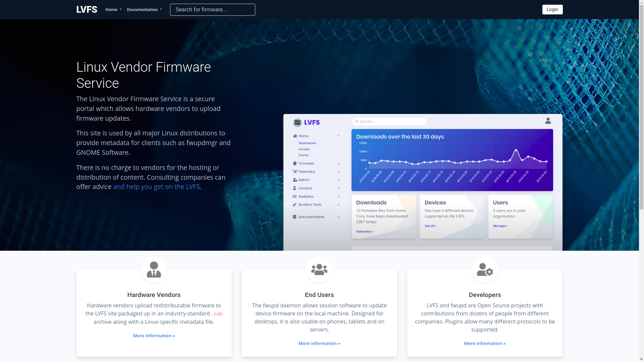Click the Analytics chart icon in preview sidebar
The image size is (644, 362).
pos(295,196)
